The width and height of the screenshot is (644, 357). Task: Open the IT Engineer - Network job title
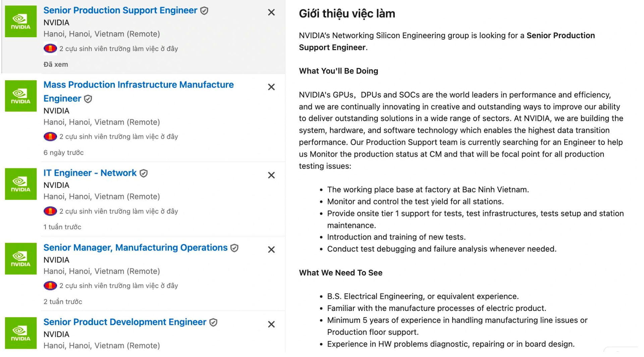[x=90, y=173]
